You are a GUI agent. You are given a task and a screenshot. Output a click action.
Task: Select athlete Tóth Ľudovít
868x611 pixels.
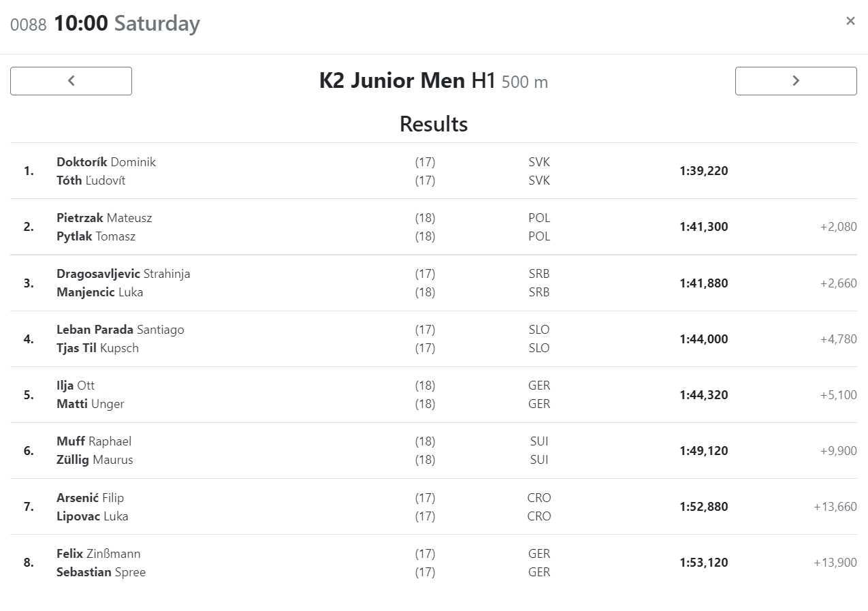coord(91,181)
